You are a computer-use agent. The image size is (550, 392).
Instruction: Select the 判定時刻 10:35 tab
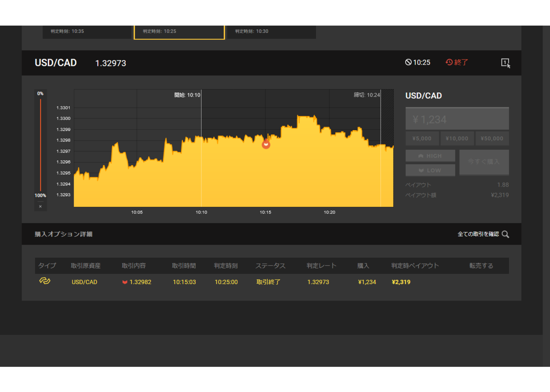[87, 32]
